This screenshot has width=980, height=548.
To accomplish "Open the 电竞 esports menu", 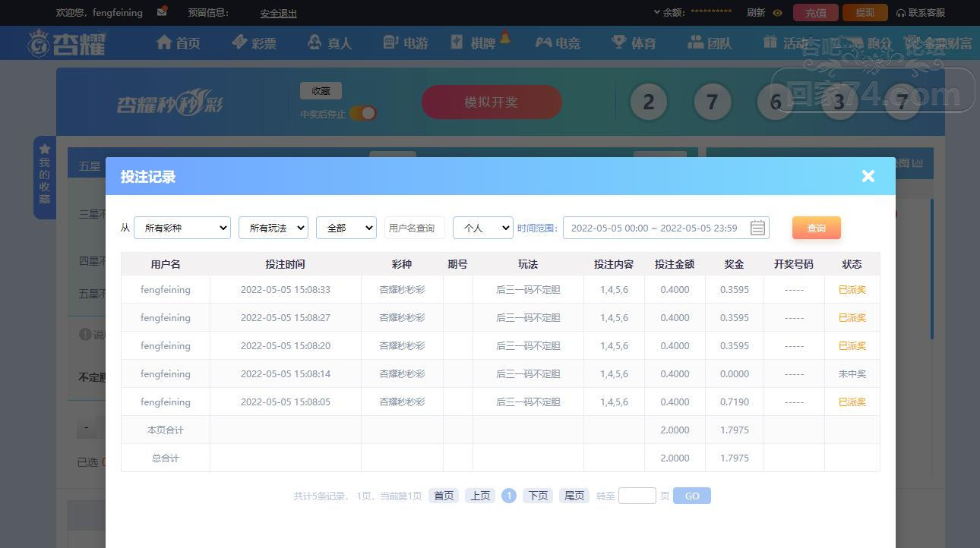I will pyautogui.click(x=558, y=43).
